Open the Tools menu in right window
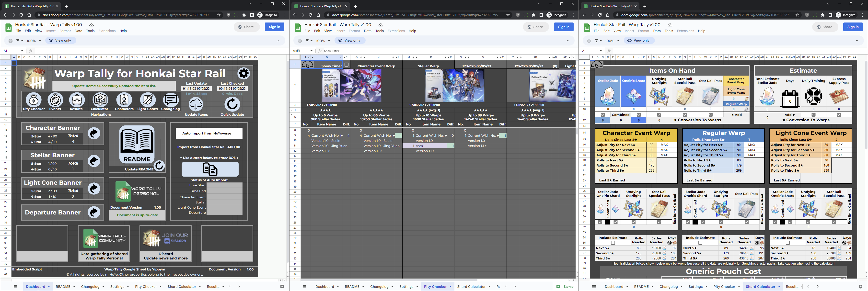The height and width of the screenshot is (291, 868). [x=669, y=31]
